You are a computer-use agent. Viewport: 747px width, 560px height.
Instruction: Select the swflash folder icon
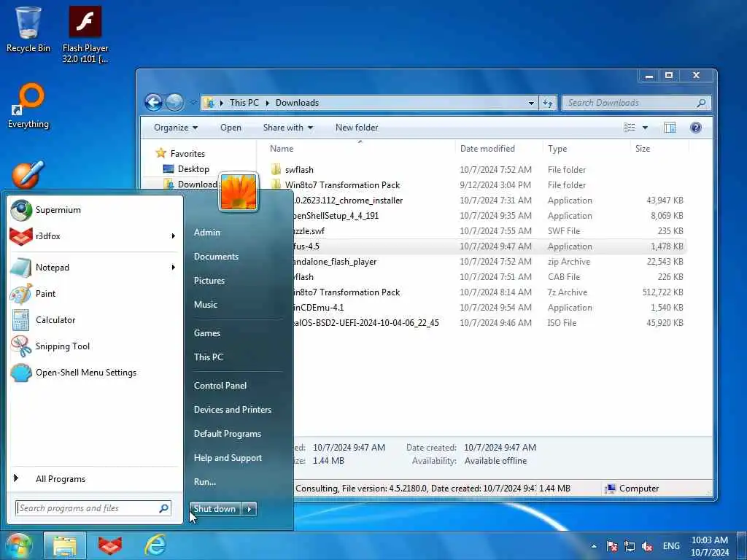tap(276, 169)
